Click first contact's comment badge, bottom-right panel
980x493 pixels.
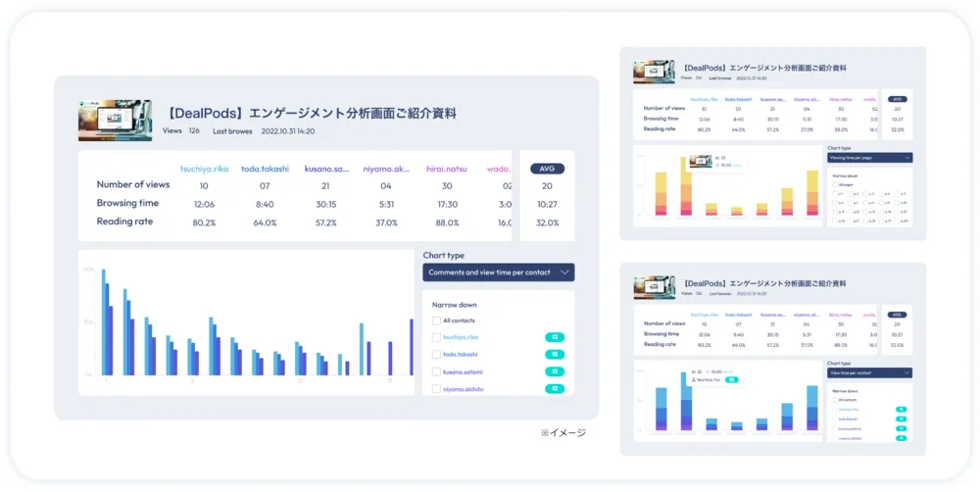(x=901, y=410)
